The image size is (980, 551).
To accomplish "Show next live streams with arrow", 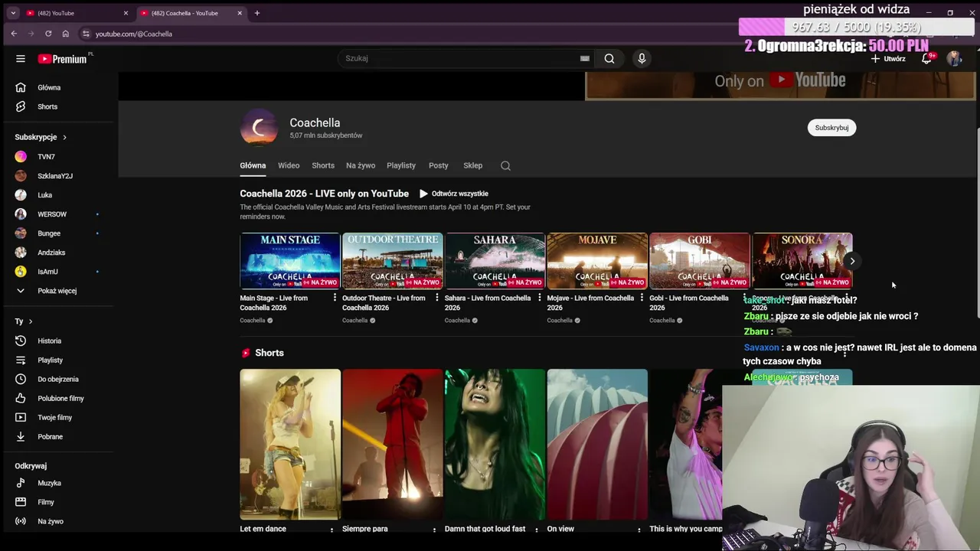I will (x=852, y=261).
